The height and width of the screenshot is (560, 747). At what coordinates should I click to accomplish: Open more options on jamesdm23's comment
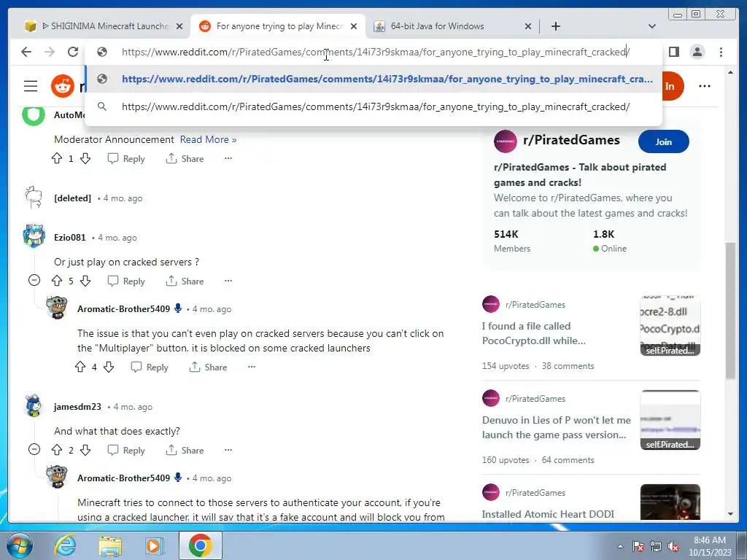tap(228, 449)
